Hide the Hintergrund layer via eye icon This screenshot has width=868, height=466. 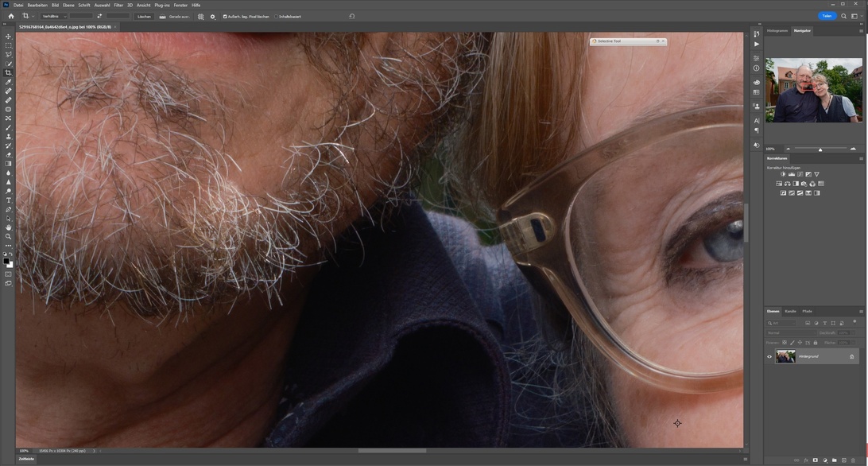tap(769, 356)
